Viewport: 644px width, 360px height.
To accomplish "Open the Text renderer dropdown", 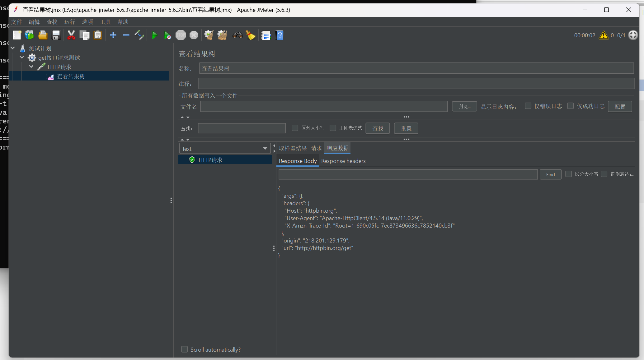I will 225,149.
